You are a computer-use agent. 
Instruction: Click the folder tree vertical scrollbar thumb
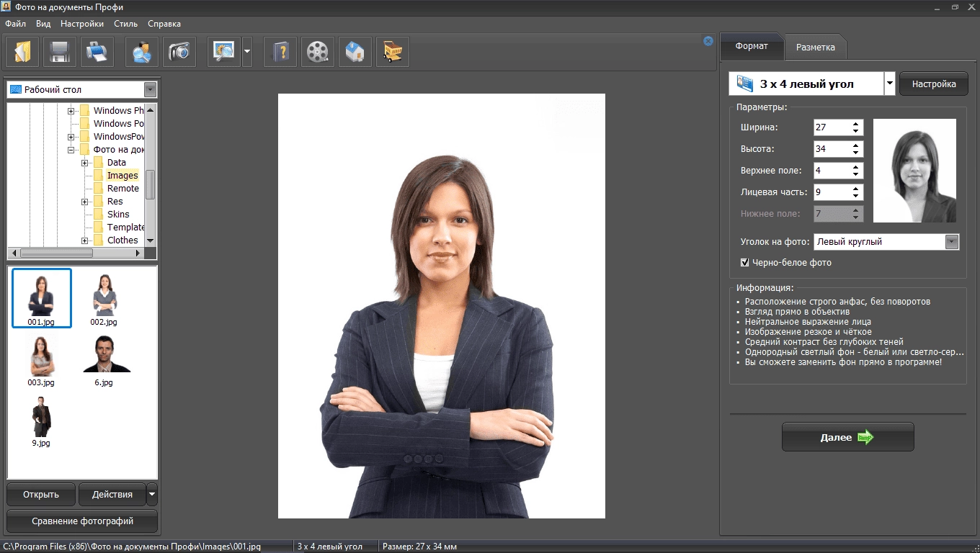pyautogui.click(x=151, y=184)
